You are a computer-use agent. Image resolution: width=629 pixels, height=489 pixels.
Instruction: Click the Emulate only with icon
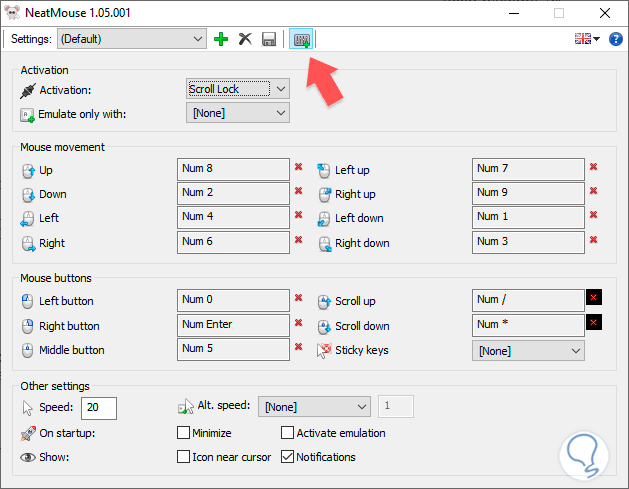tap(27, 115)
